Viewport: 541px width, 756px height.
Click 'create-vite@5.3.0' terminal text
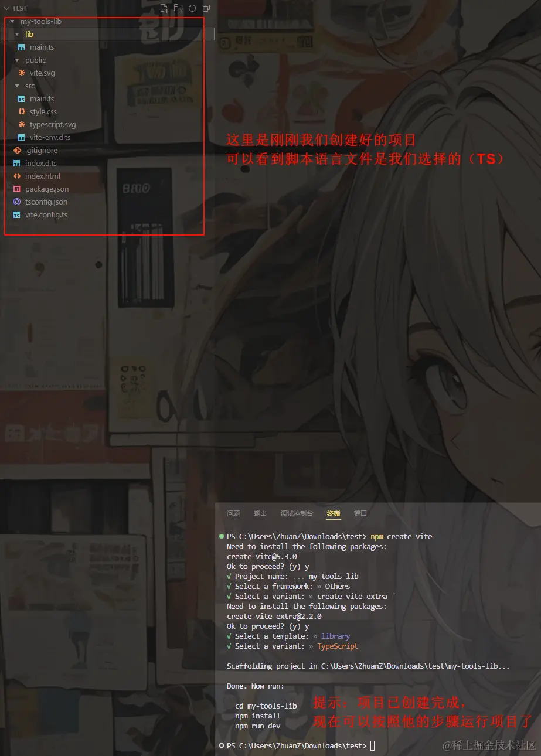tap(261, 557)
